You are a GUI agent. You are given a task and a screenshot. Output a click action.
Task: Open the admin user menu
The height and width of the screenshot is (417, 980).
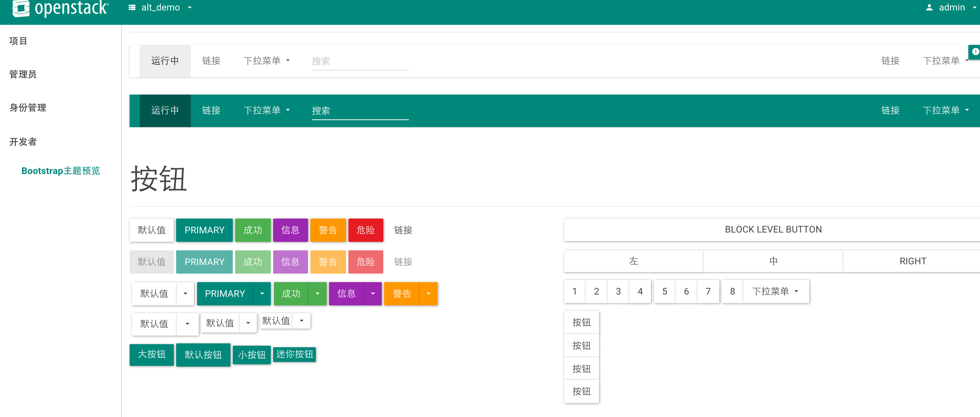tap(951, 7)
